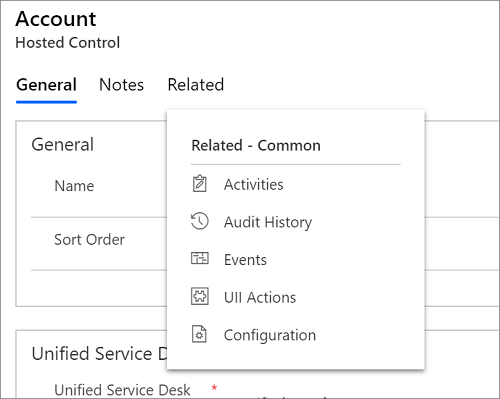Viewport: 500px width, 399px height.
Task: Click the Name field label
Action: click(74, 186)
